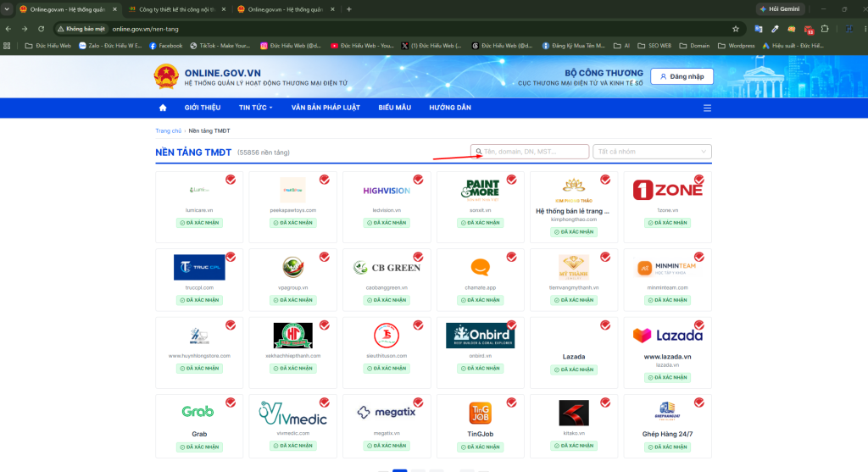Reload the page with the refresh icon
This screenshot has height=472, width=868.
click(41, 29)
